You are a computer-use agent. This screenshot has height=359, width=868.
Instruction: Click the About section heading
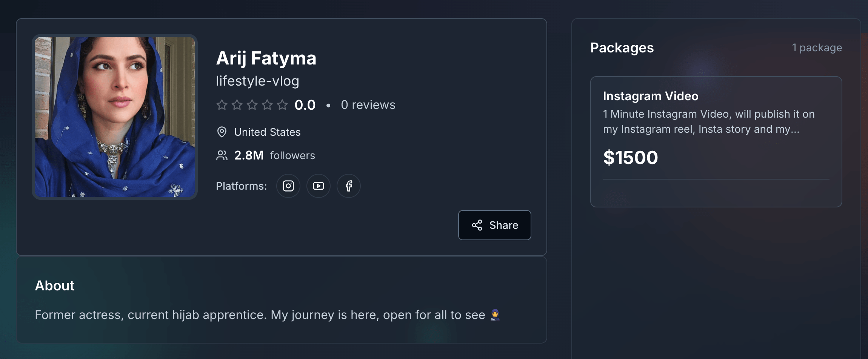[55, 286]
